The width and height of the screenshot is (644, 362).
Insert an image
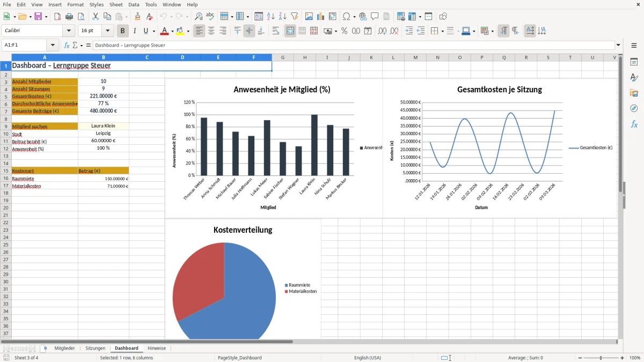point(309,17)
